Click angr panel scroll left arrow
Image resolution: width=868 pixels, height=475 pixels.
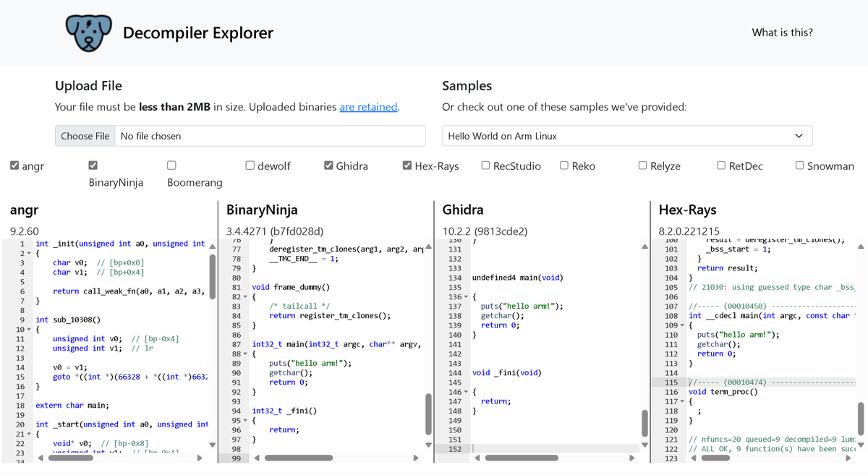[x=41, y=457]
